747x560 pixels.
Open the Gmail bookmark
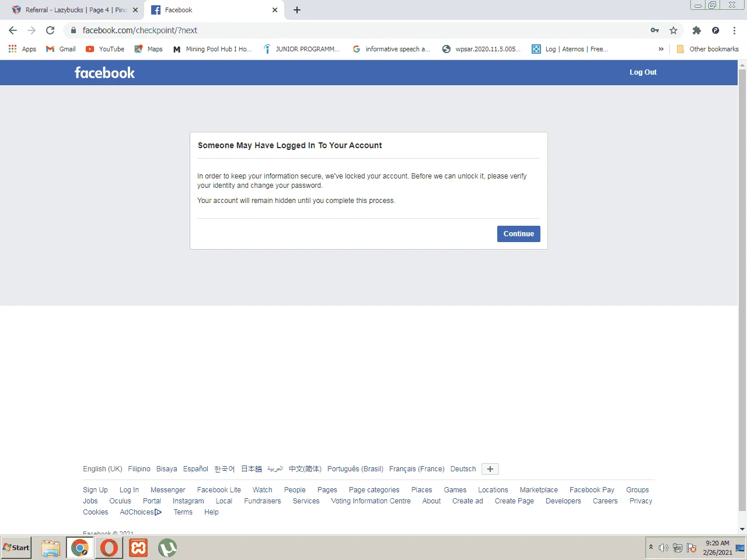pyautogui.click(x=61, y=49)
